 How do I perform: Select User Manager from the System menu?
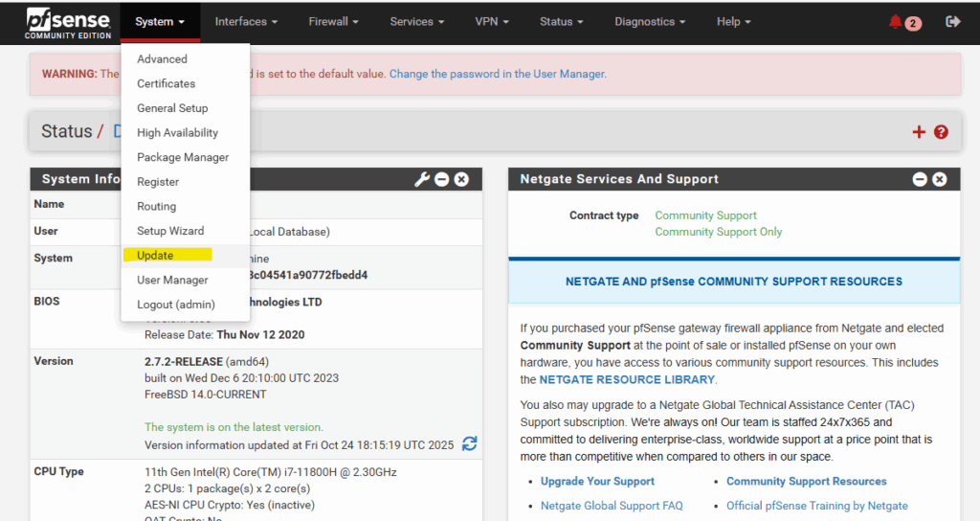172,281
